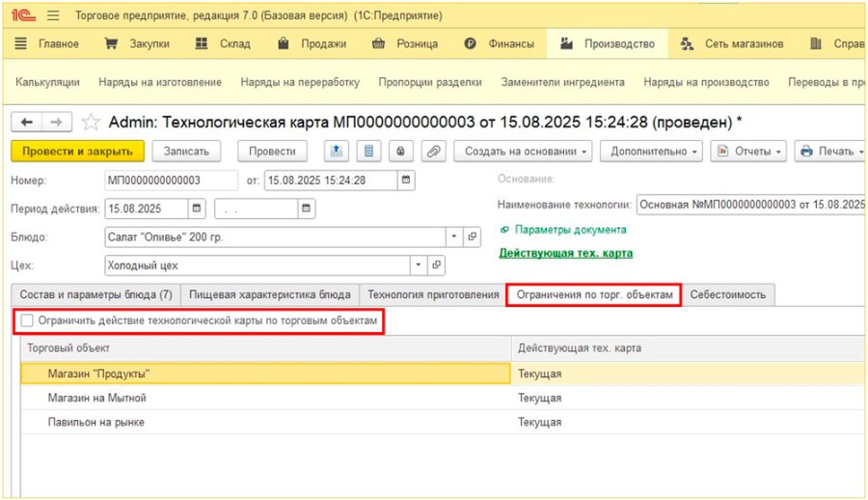The height and width of the screenshot is (500, 868).
Task: Open calendar for period start date
Action: tap(197, 209)
